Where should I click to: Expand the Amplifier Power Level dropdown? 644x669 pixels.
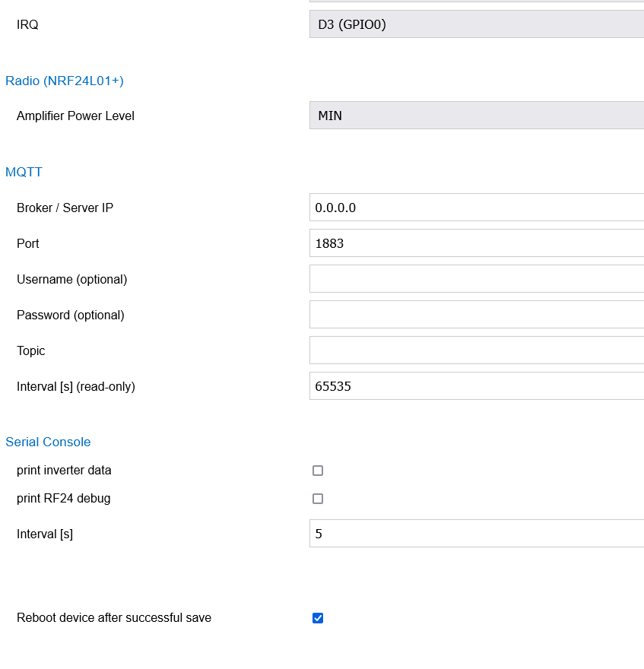(x=476, y=116)
